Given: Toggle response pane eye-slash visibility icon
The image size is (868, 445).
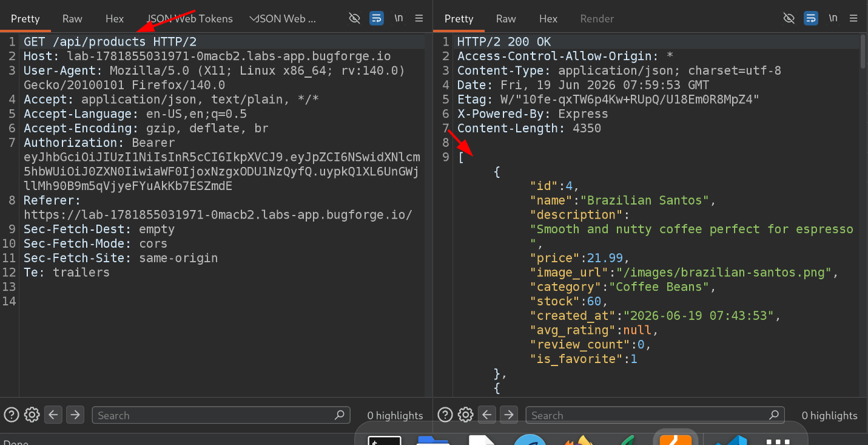Looking at the screenshot, I should pos(789,18).
